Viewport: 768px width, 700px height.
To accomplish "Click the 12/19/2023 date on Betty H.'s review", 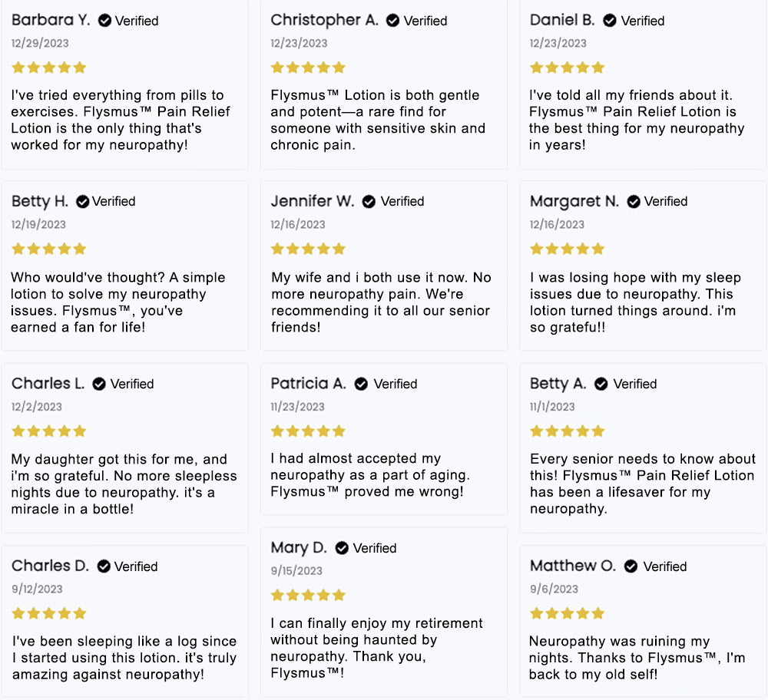I will pos(38,225).
